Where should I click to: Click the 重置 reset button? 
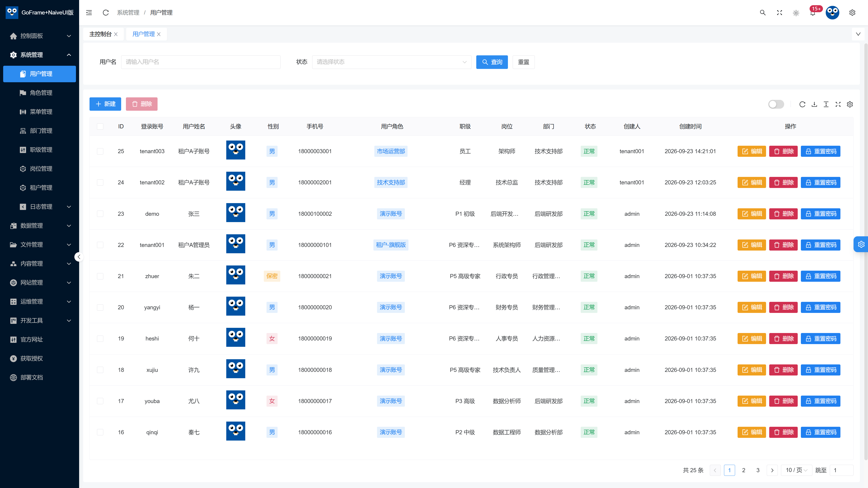[523, 62]
